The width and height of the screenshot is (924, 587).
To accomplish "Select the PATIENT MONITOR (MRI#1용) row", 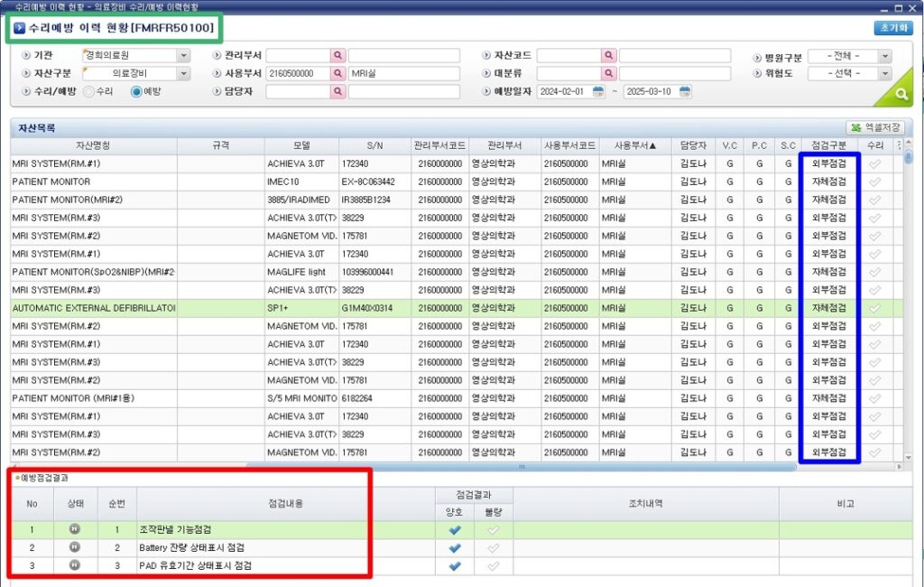I will [457, 398].
